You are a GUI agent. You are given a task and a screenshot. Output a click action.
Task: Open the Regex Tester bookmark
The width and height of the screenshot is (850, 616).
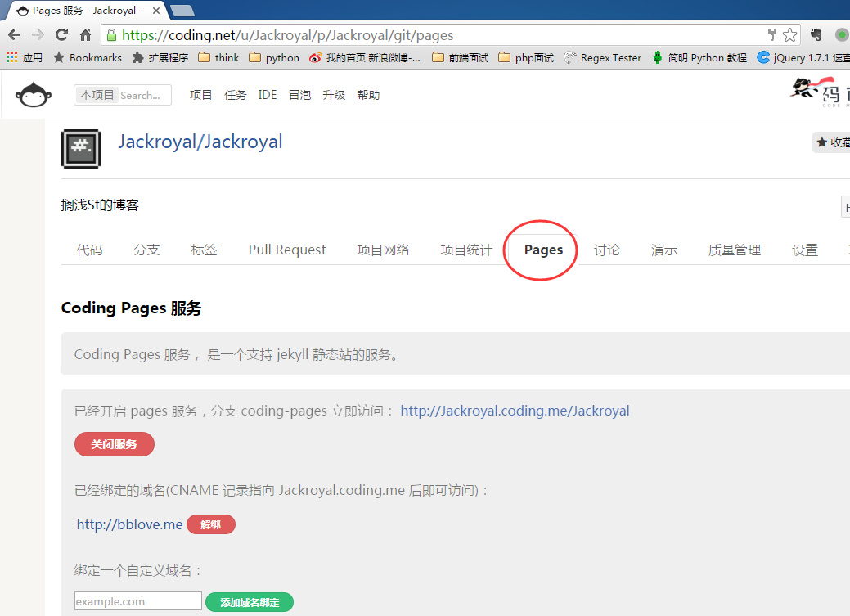(602, 57)
